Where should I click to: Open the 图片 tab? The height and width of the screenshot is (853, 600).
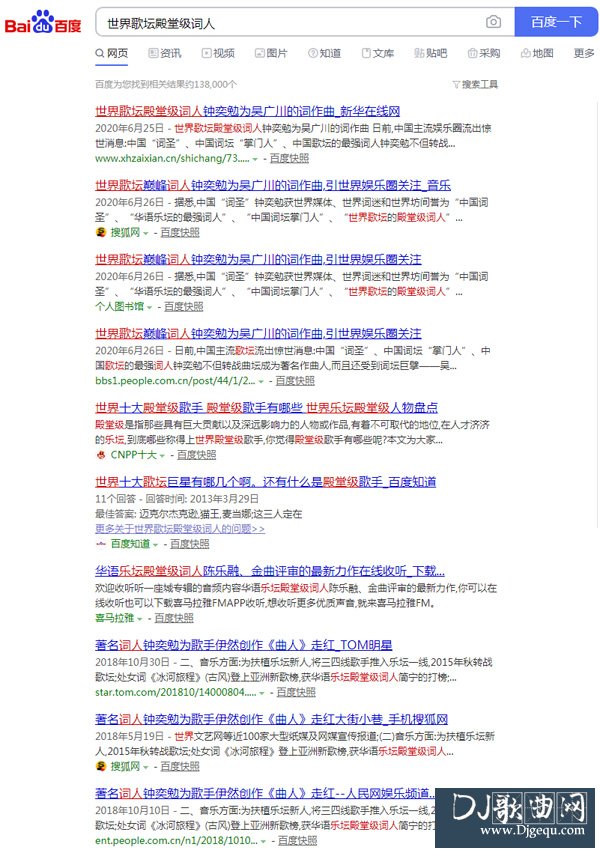tap(271, 53)
